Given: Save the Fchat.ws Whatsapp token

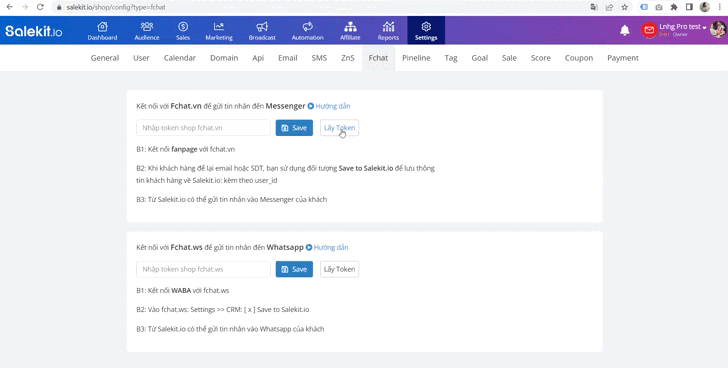Looking at the screenshot, I should 294,269.
